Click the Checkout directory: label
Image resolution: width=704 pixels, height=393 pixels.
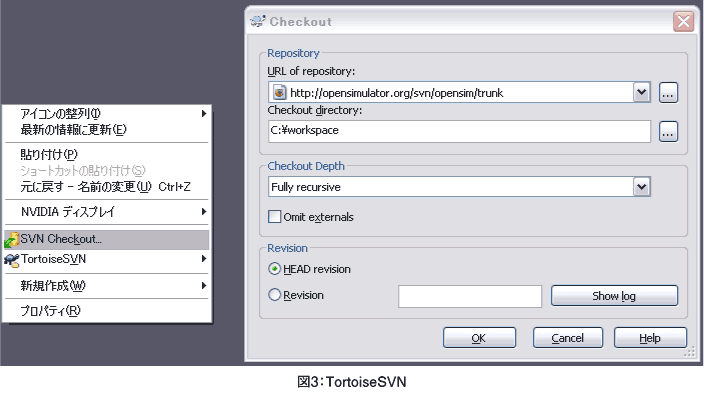click(314, 110)
